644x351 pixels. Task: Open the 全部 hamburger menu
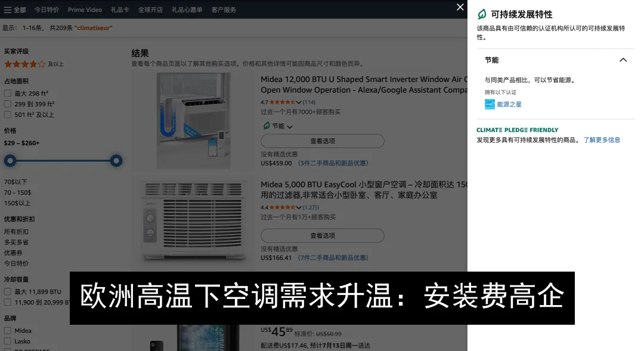point(15,10)
